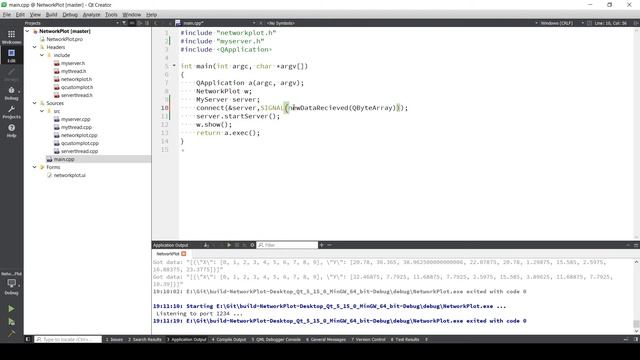Image resolution: width=640 pixels, height=360 pixels.
Task: Click zoom in plus on output pane
Action: coord(322,245)
